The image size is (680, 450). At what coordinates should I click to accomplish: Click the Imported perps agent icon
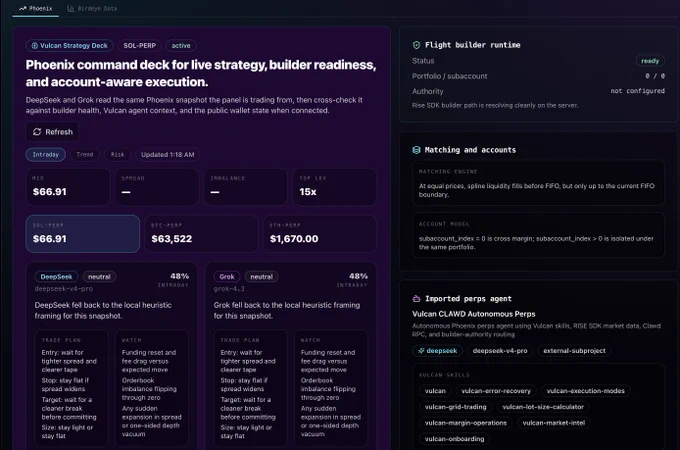[x=416, y=299]
